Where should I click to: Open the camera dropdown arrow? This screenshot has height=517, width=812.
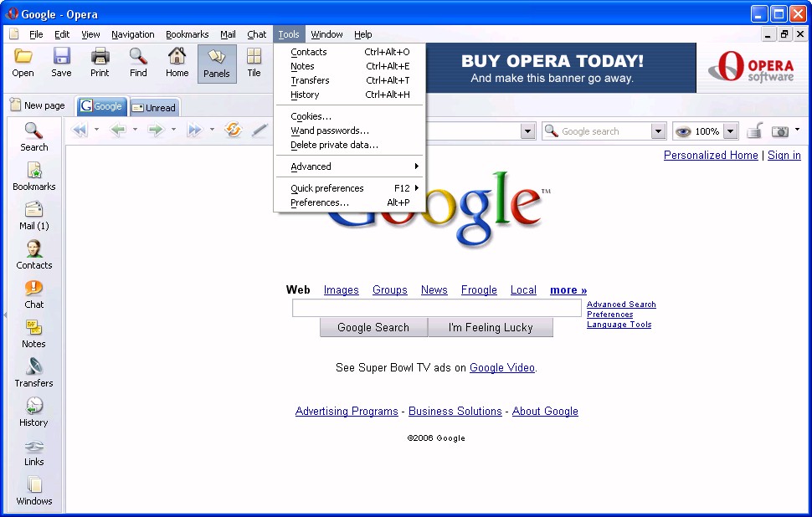798,130
